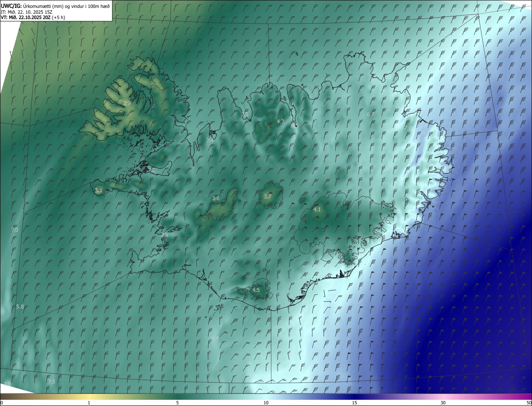This screenshot has width=532, height=406.
Task: Click the 8.4 value label in the southern sea
Action: [215, 338]
